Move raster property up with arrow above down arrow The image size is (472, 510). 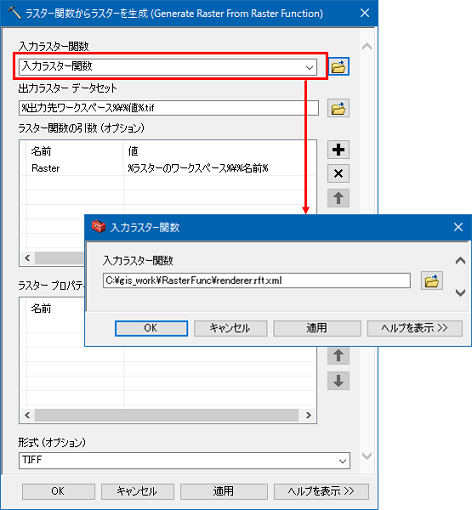338,355
